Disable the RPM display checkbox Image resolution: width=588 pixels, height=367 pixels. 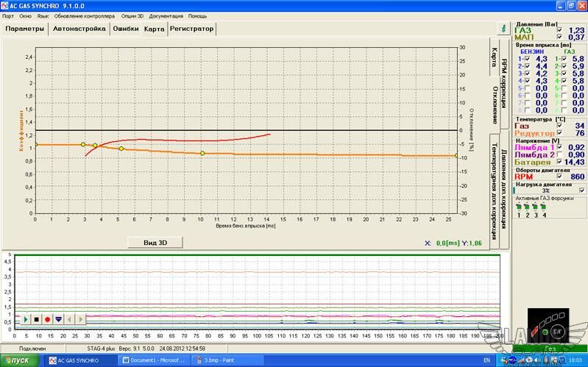559,177
